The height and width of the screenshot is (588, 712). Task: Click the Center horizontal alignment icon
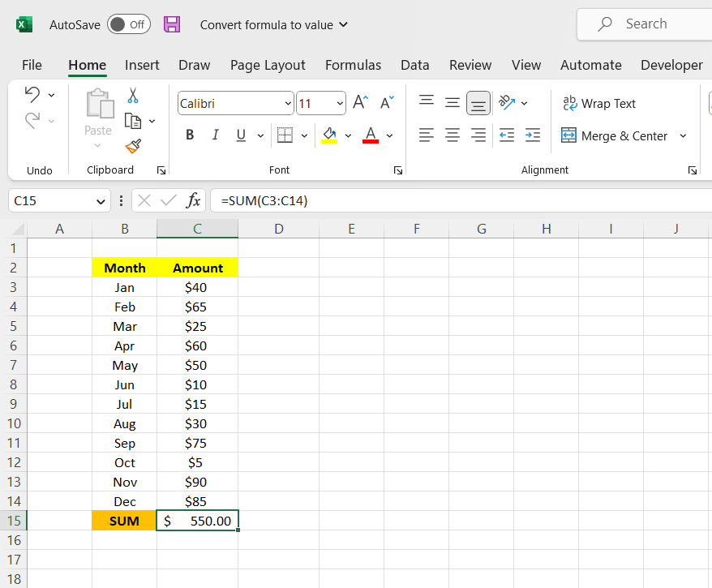[453, 135]
